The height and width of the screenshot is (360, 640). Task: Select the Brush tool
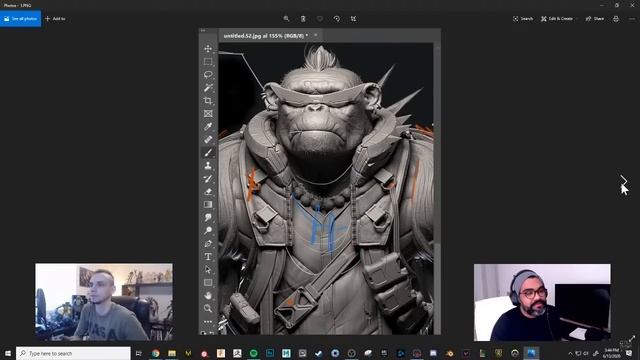(208, 153)
